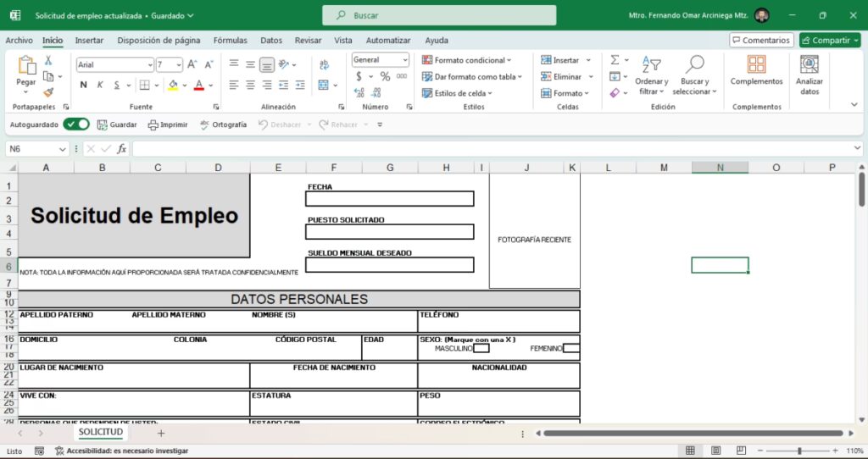The width and height of the screenshot is (868, 459).
Task: Apply bold with the N button
Action: tap(83, 85)
